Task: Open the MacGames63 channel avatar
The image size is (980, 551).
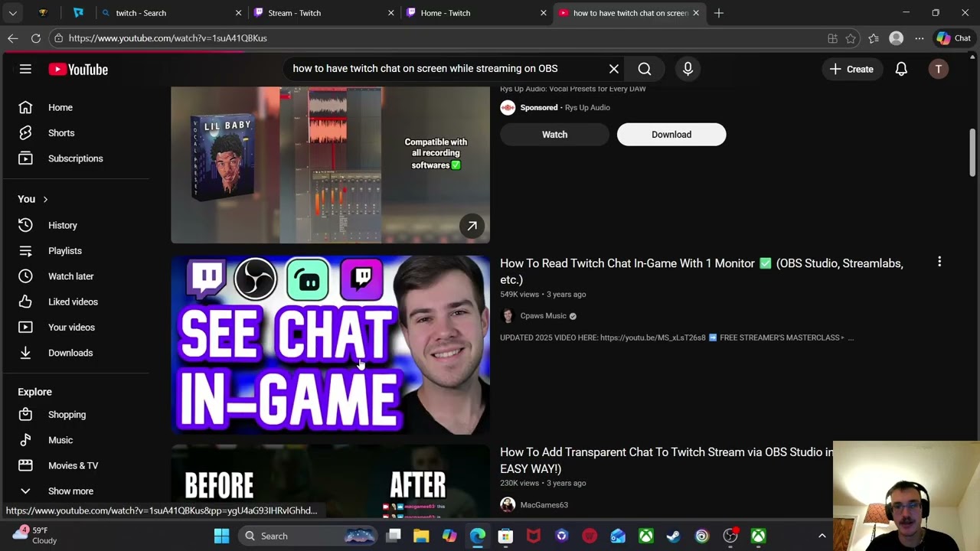Action: [x=508, y=505]
